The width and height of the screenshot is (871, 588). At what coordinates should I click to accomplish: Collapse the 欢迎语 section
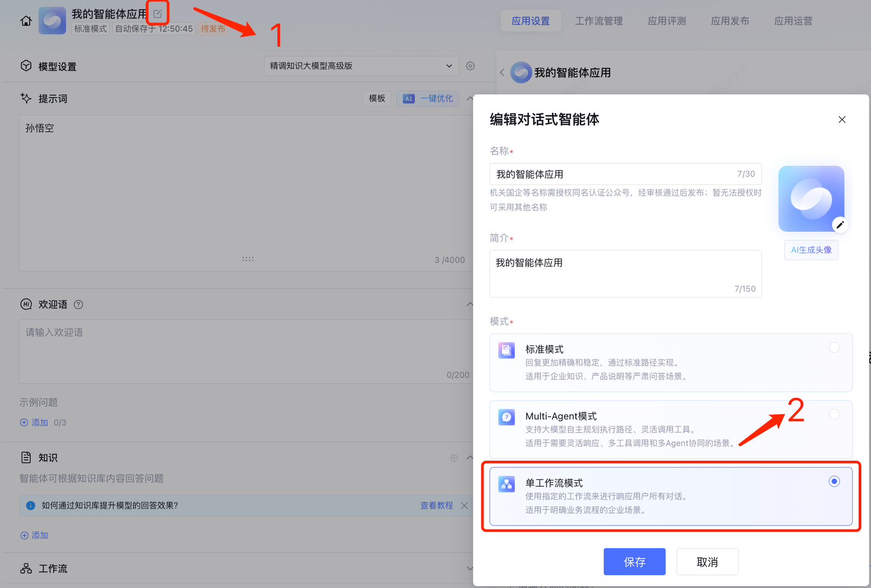(x=469, y=304)
